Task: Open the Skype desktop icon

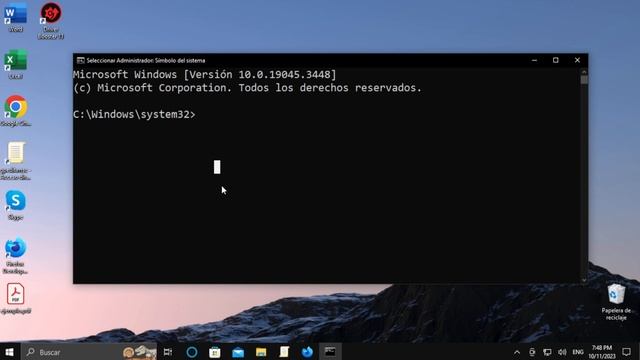Action: pos(16,205)
